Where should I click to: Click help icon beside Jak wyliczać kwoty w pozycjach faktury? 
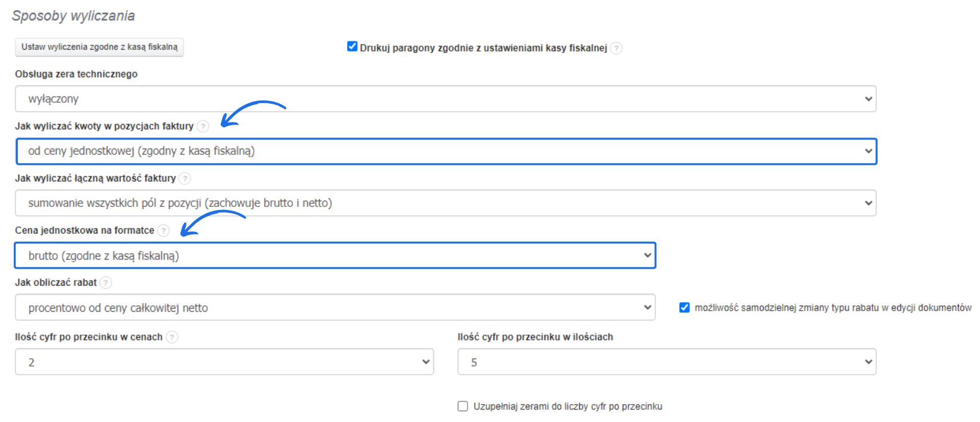click(203, 127)
